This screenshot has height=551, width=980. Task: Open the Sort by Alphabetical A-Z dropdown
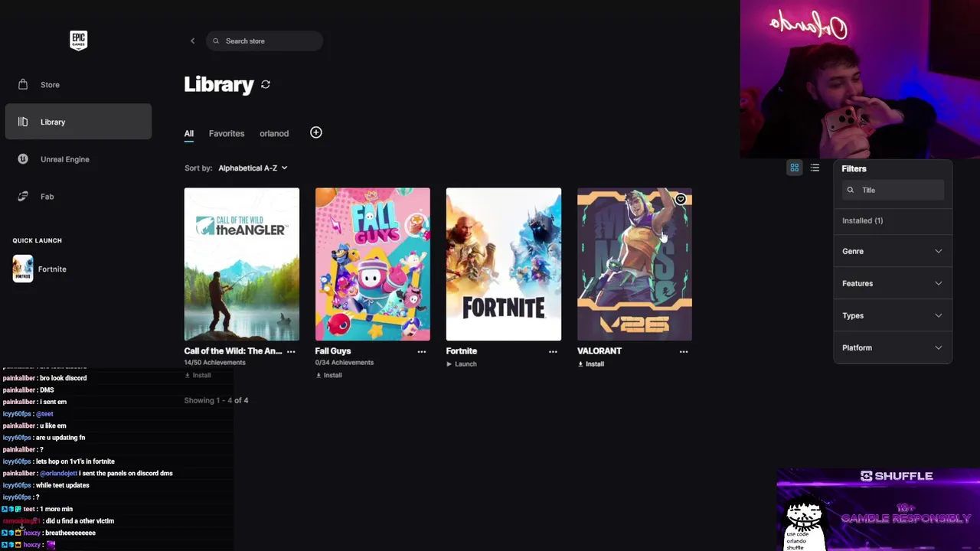(x=253, y=168)
